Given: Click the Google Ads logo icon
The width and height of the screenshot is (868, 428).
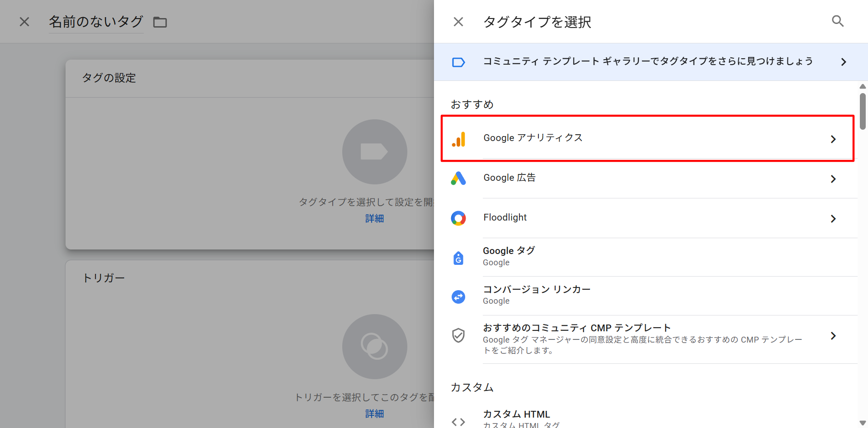Looking at the screenshot, I should point(458,179).
